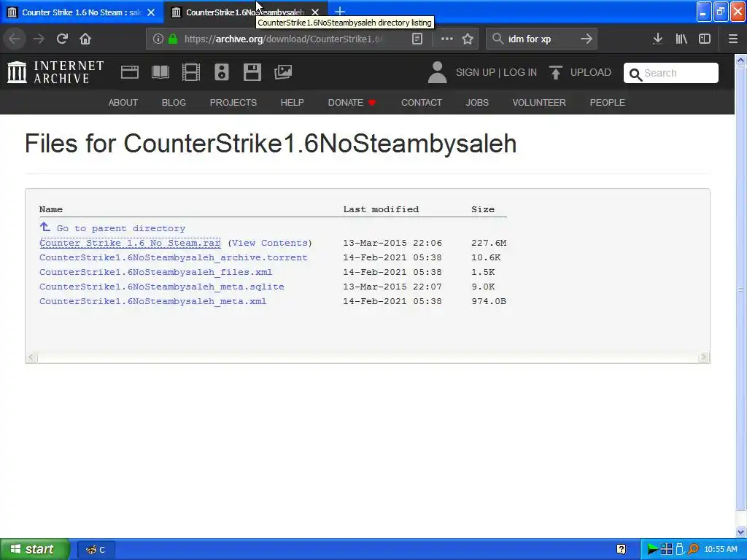Open the BLOG menu item
Screen dimensions: 747x560
pos(174,102)
